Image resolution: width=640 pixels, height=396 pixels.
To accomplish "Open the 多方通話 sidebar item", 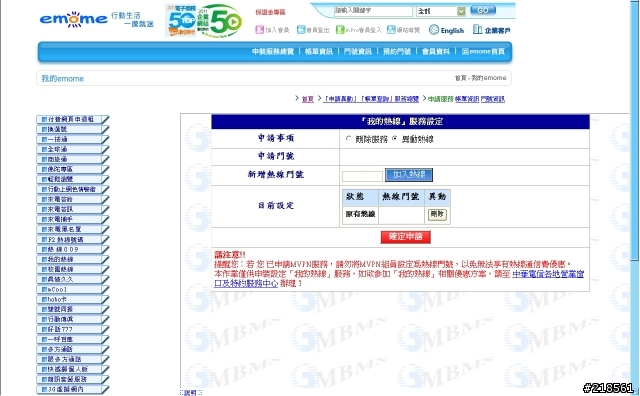I will click(x=73, y=349).
